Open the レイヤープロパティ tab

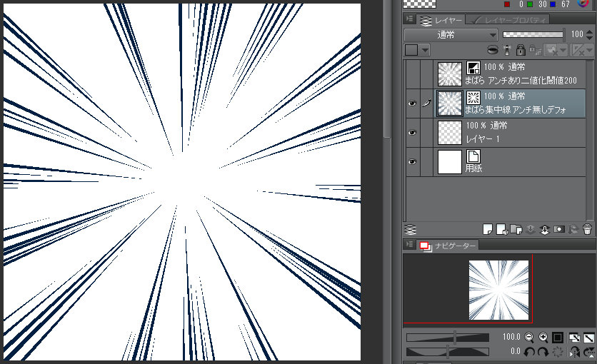pyautogui.click(x=508, y=20)
